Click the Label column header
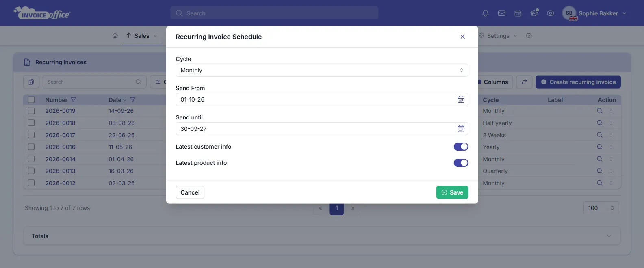Image resolution: width=644 pixels, height=268 pixels. (555, 100)
